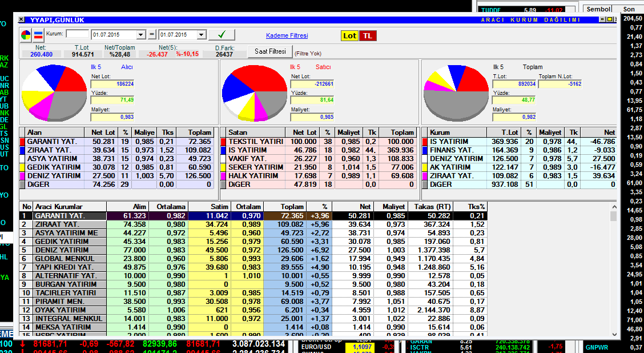This screenshot has width=644, height=353.
Task: Click into the Kurum input field
Action: (x=78, y=34)
